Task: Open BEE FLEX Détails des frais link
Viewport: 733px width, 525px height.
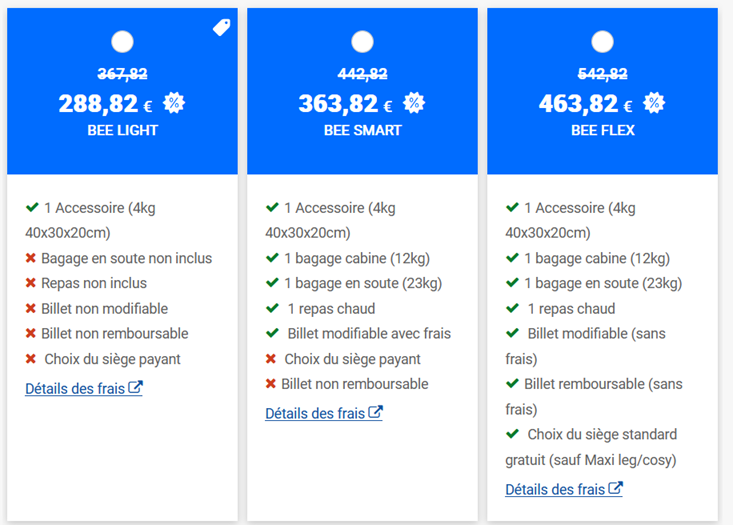Action: click(x=564, y=489)
